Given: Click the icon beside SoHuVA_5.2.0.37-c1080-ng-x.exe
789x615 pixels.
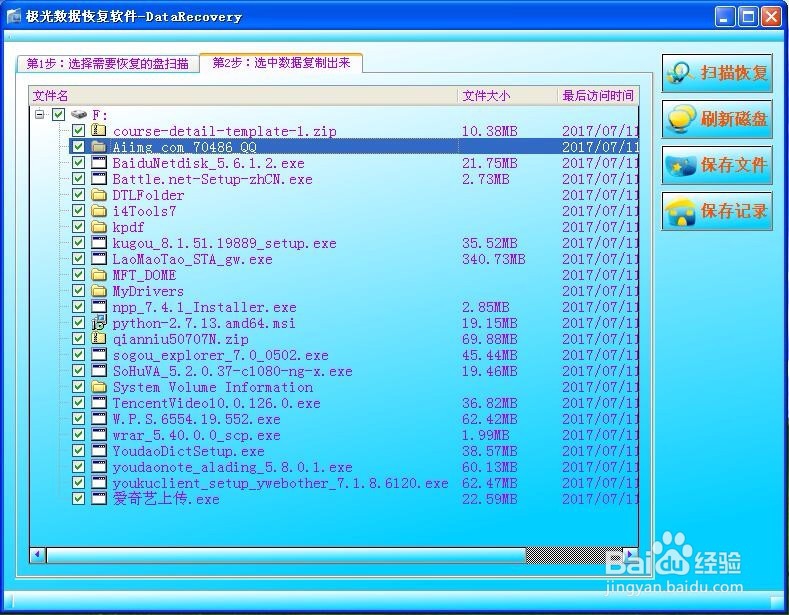Looking at the screenshot, I should (99, 371).
